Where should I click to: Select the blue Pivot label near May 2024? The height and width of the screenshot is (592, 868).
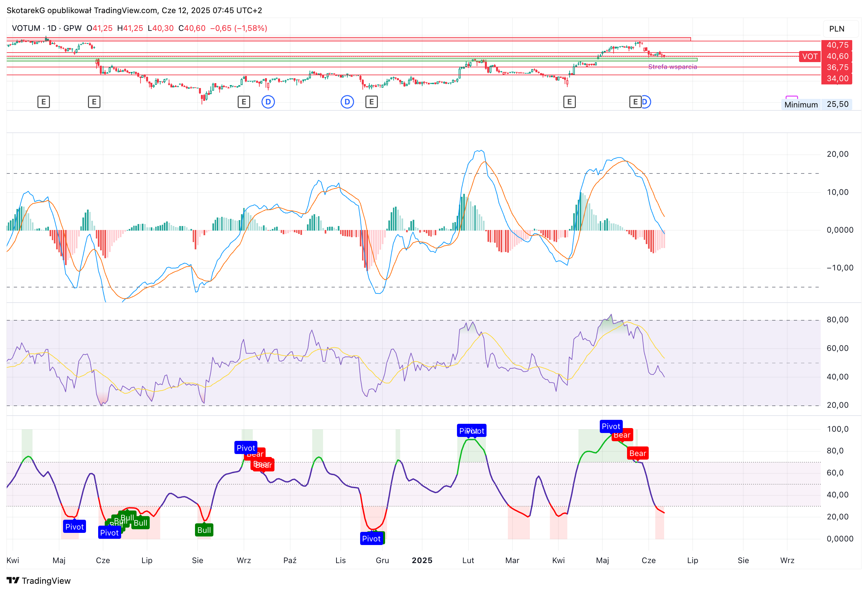(74, 527)
